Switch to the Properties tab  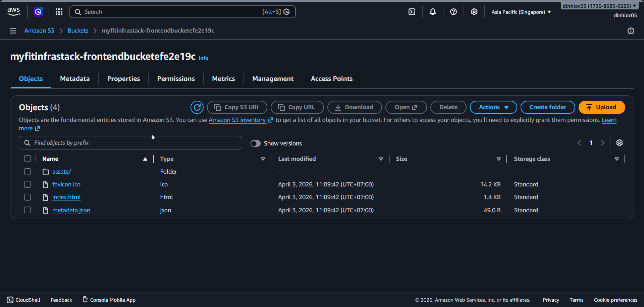(123, 79)
